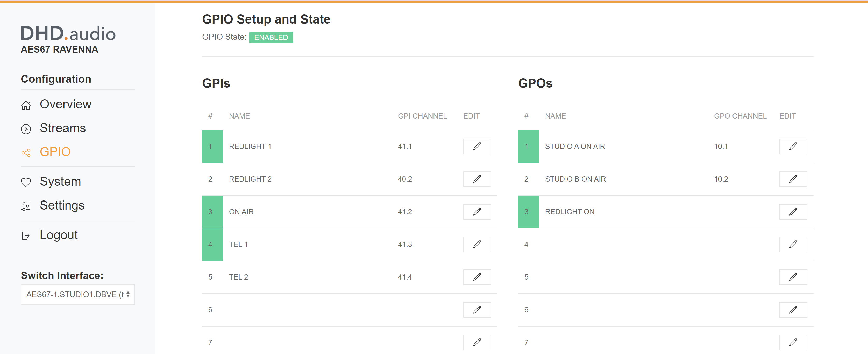Open the Switch Interface dropdown
This screenshot has height=354, width=868.
77,295
